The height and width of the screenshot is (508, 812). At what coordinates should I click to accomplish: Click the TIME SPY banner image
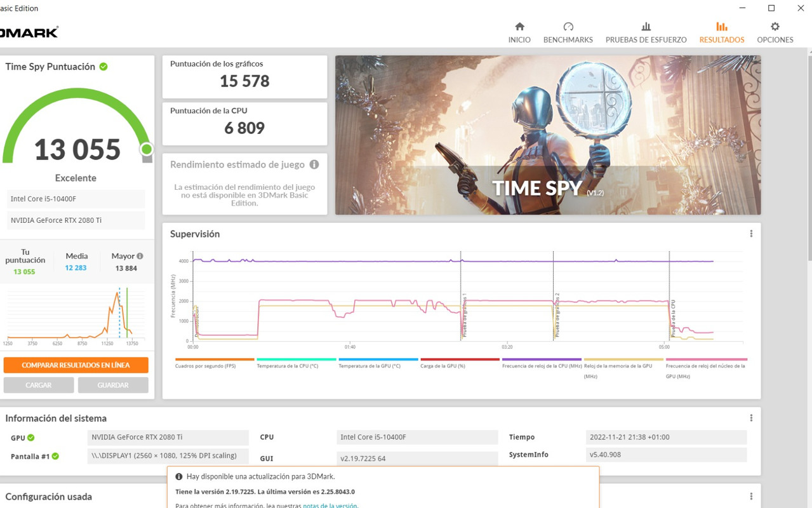548,135
